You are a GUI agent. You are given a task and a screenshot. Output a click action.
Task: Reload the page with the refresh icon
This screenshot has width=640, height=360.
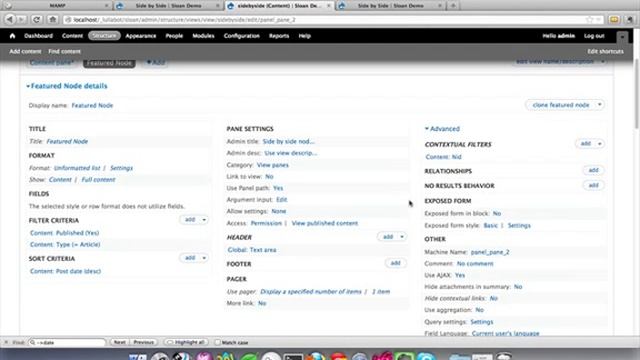click(37, 19)
